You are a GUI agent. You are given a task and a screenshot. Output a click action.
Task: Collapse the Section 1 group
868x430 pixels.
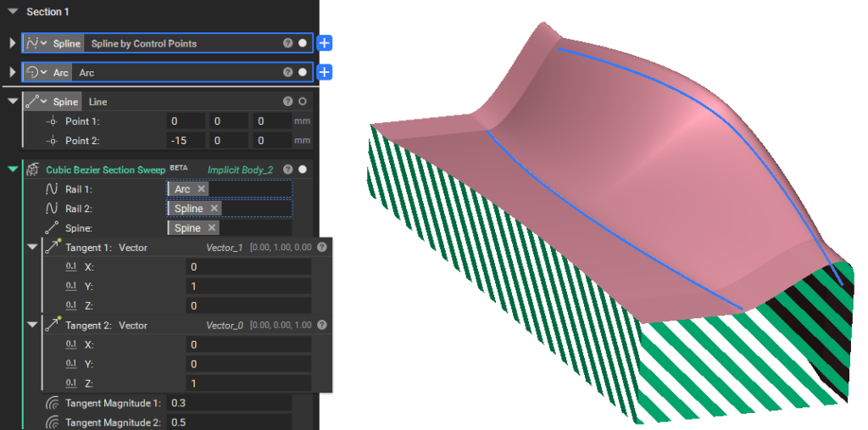(13, 12)
